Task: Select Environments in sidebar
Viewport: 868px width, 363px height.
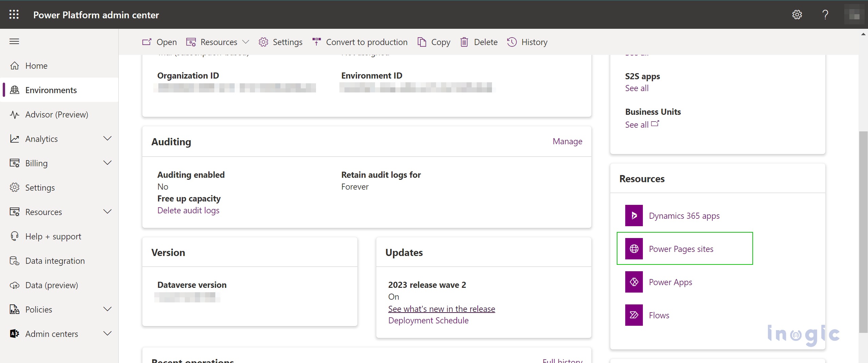Action: (x=59, y=90)
